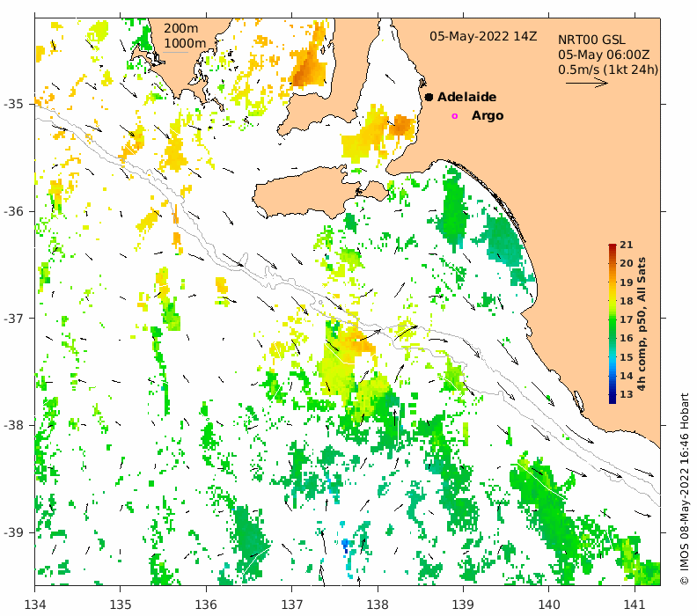
Task: Click the colorbar value 20
Action: [x=627, y=263]
